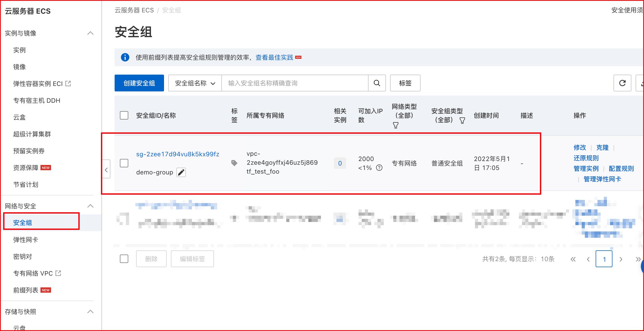The height and width of the screenshot is (331, 644).
Task: Check the bottom bulk-select checkbox
Action: pos(124,259)
